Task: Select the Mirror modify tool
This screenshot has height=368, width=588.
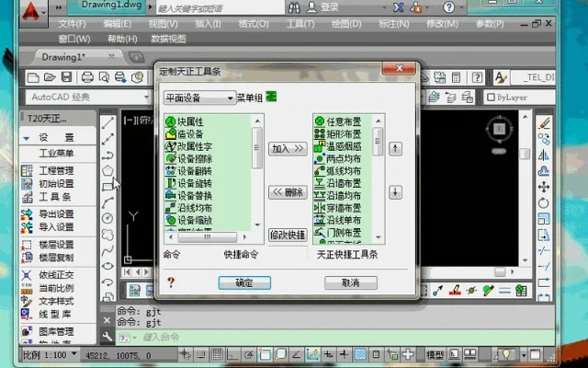Action: 544,155
